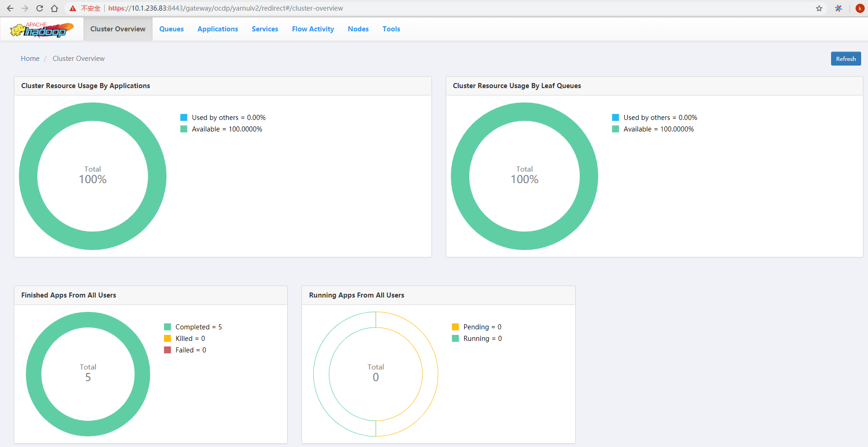Screen dimensions: 868x447
Task: Click the green Completed legend swatch
Action: click(x=167, y=327)
